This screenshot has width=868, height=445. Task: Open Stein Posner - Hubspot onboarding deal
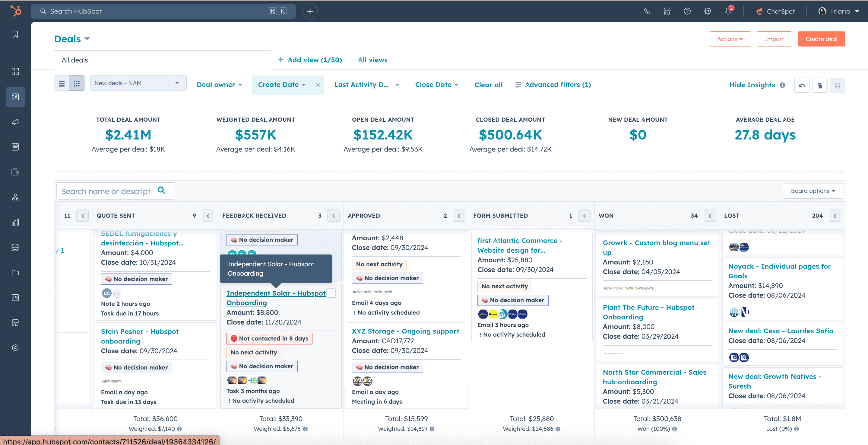click(x=140, y=336)
